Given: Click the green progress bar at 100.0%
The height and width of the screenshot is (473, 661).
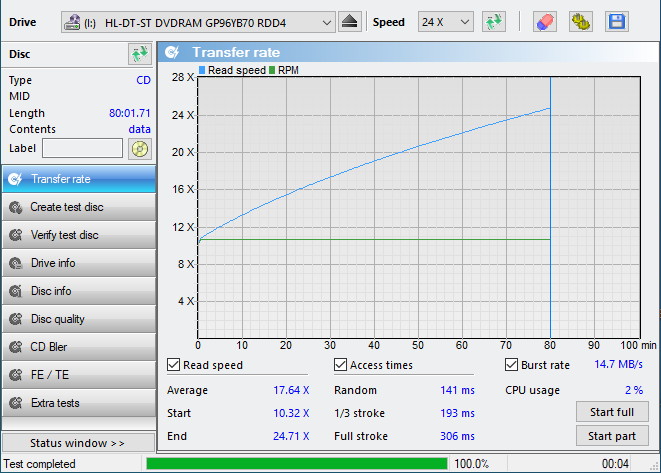Looking at the screenshot, I should pos(297,464).
